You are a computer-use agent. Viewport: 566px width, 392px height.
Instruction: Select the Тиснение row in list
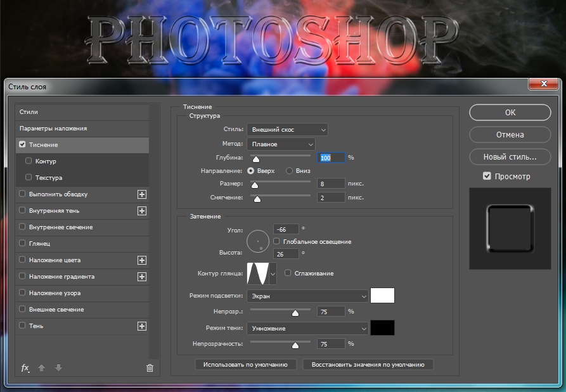[82, 144]
